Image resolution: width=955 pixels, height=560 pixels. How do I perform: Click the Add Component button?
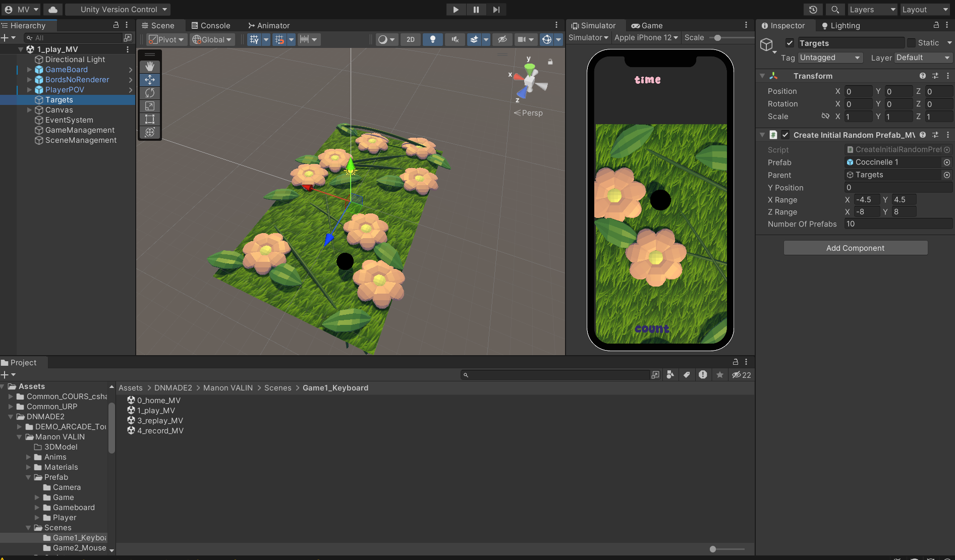[x=855, y=248]
